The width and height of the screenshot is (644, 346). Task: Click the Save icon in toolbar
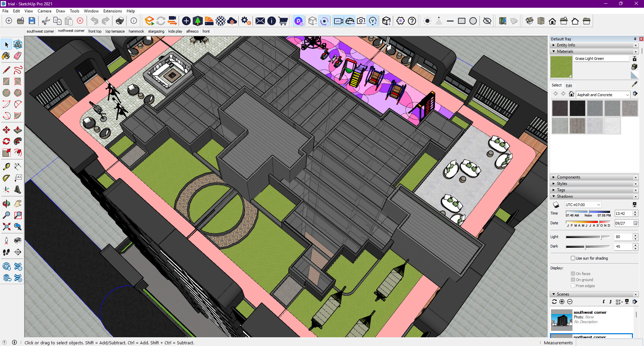click(x=32, y=21)
